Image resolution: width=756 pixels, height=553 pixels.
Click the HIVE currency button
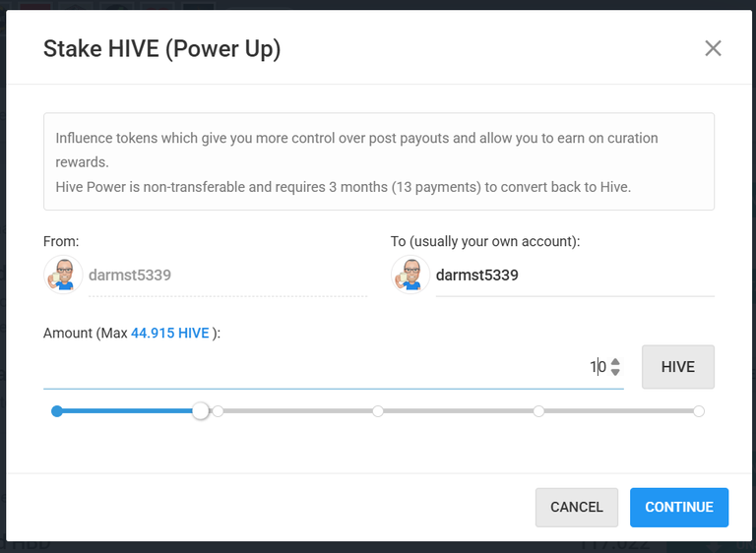pos(678,367)
